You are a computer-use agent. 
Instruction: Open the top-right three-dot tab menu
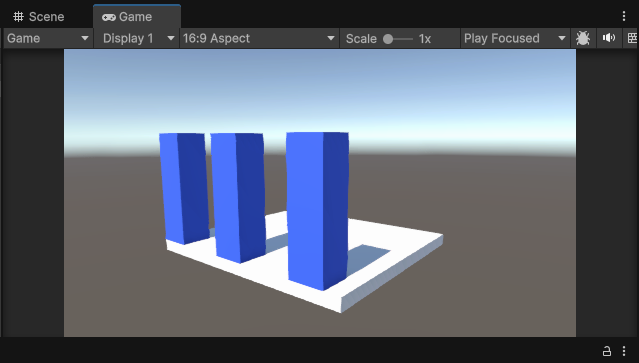point(624,16)
